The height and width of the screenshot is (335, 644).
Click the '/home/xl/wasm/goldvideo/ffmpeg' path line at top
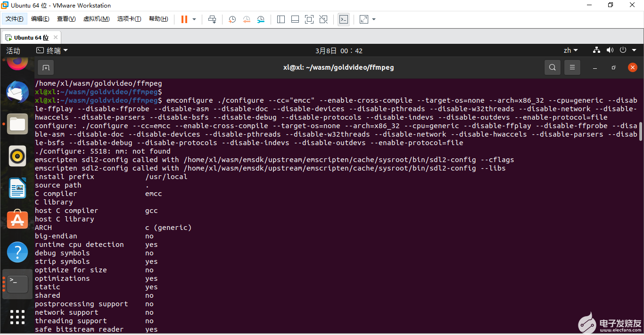[99, 83]
